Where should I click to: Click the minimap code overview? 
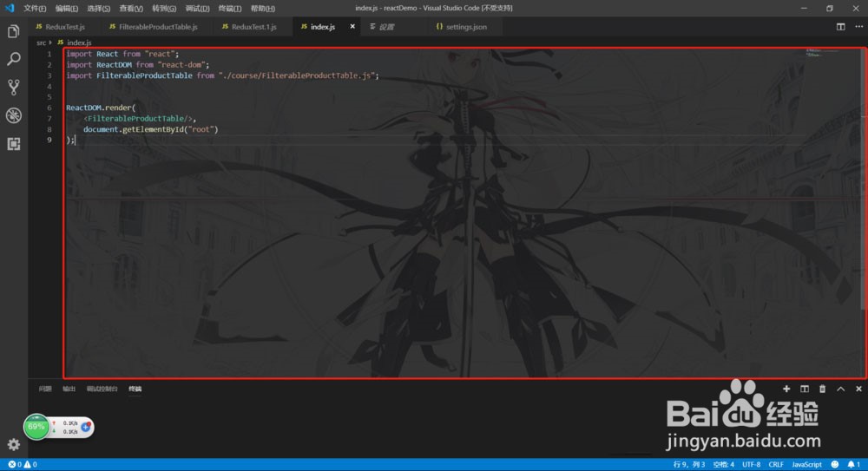pyautogui.click(x=822, y=53)
